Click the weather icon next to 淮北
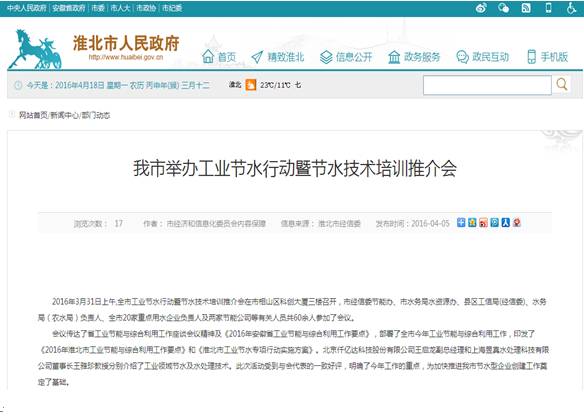584x416 pixels. tap(251, 85)
